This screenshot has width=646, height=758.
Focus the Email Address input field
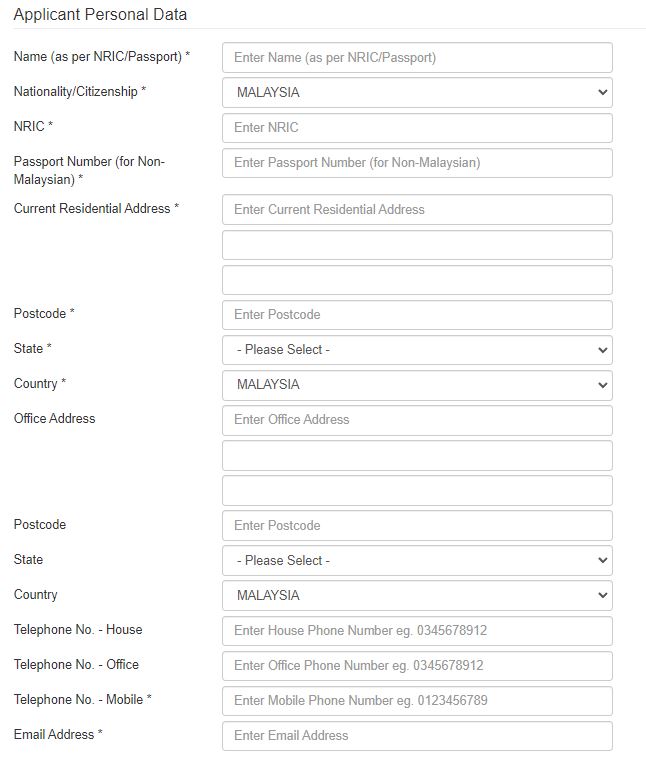[x=416, y=735]
